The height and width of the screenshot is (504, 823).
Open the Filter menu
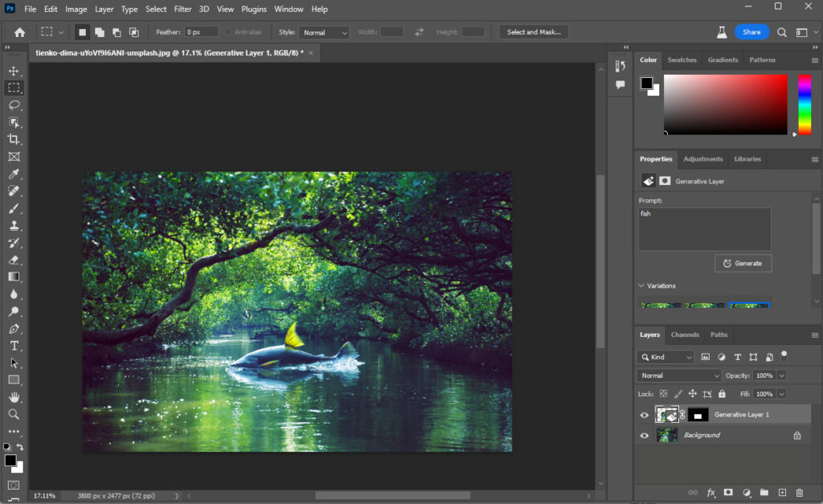click(x=182, y=9)
